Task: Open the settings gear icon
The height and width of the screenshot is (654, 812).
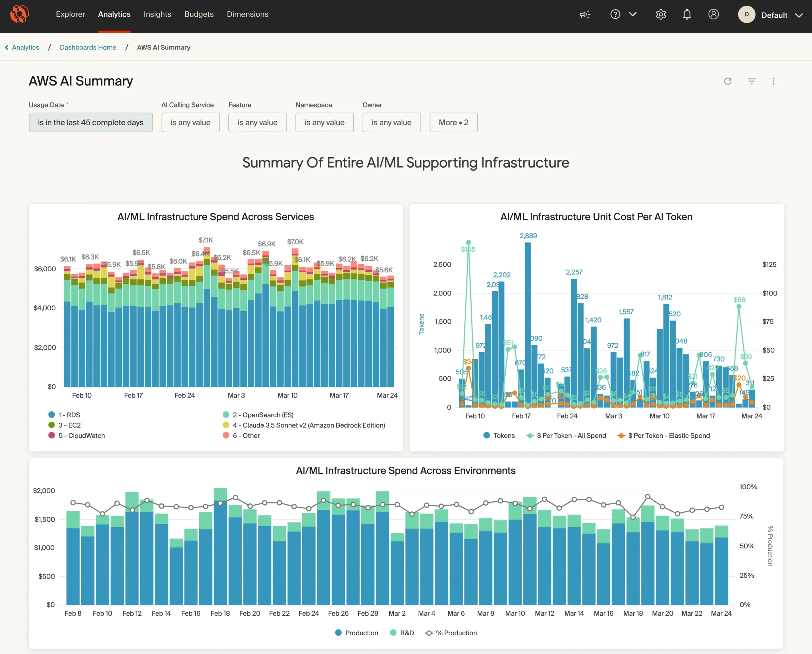Action: (x=660, y=15)
